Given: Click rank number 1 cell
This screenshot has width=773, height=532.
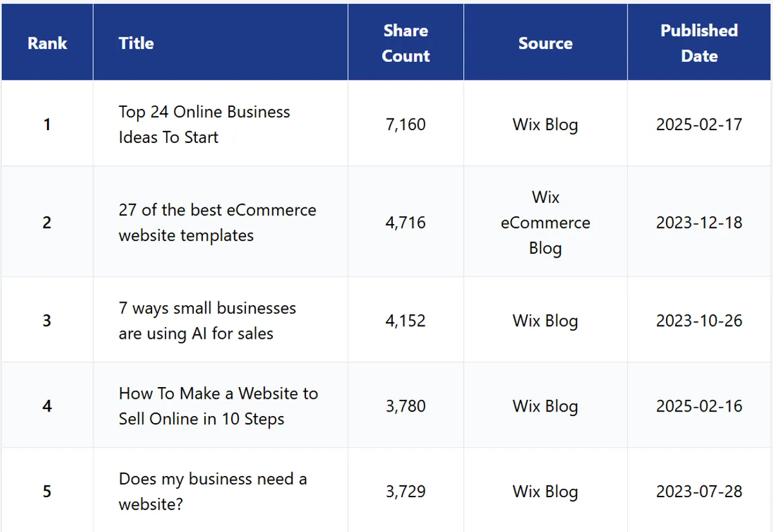Looking at the screenshot, I should 47,124.
